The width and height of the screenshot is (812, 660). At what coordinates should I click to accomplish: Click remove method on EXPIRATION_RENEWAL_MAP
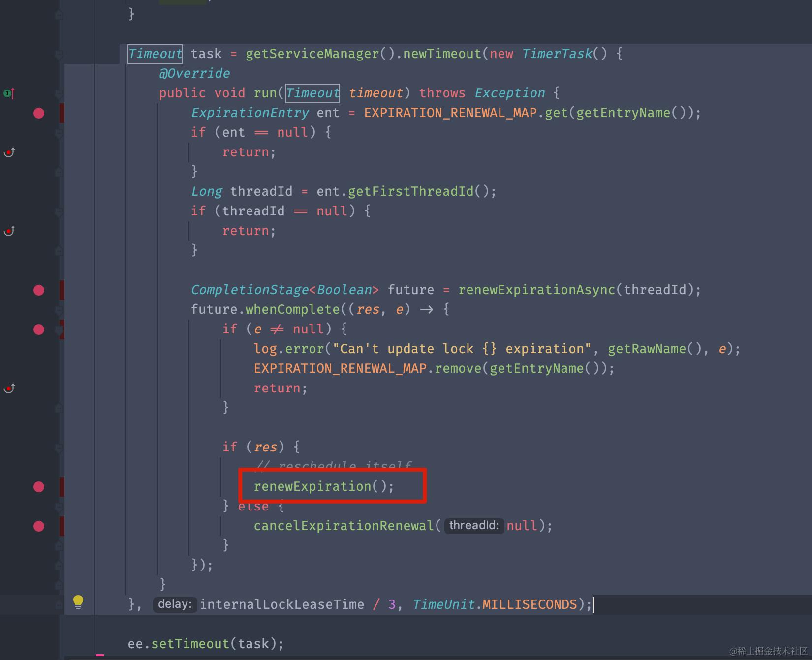[458, 368]
